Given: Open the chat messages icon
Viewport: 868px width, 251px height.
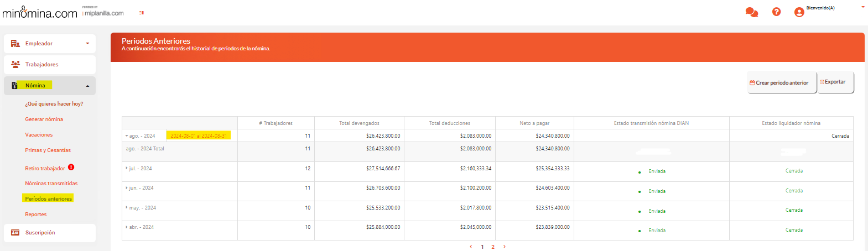Looking at the screenshot, I should pyautogui.click(x=751, y=12).
